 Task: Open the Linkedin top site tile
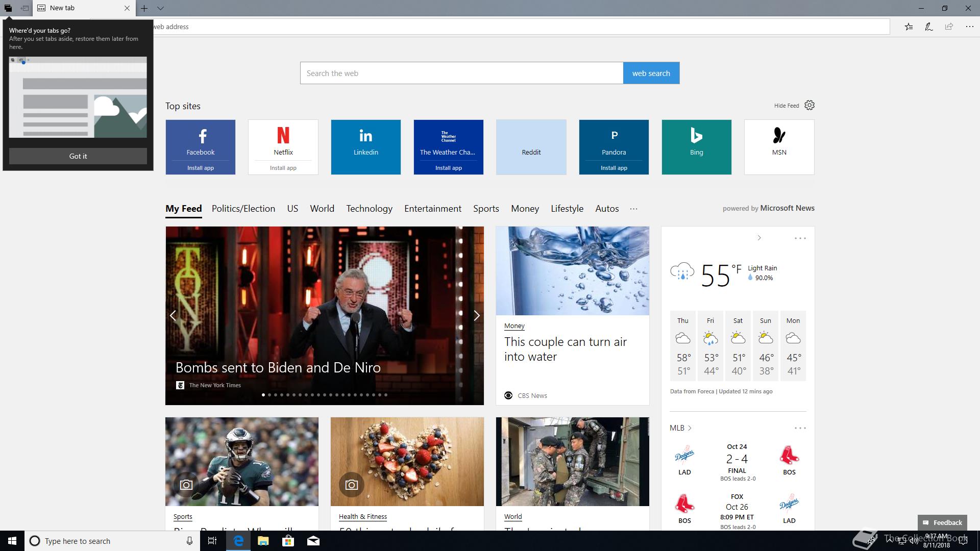[366, 147]
